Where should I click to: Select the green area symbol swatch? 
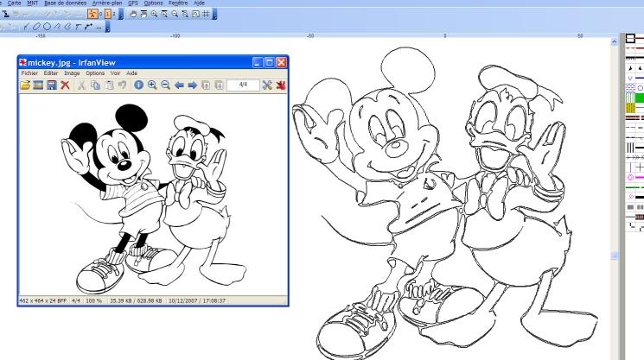pyautogui.click(x=640, y=98)
